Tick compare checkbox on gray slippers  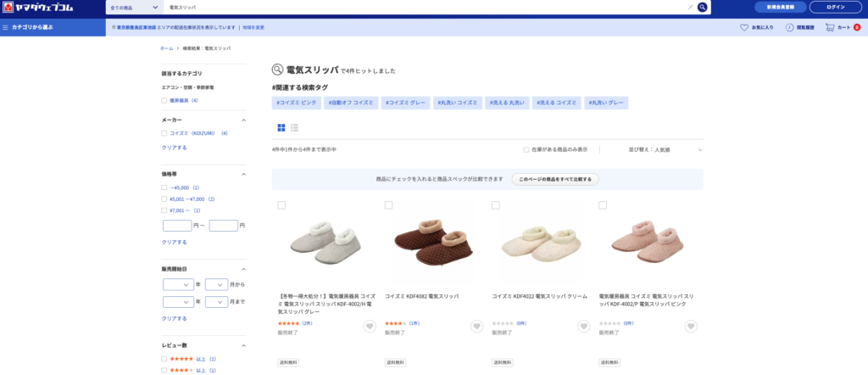pos(281,205)
